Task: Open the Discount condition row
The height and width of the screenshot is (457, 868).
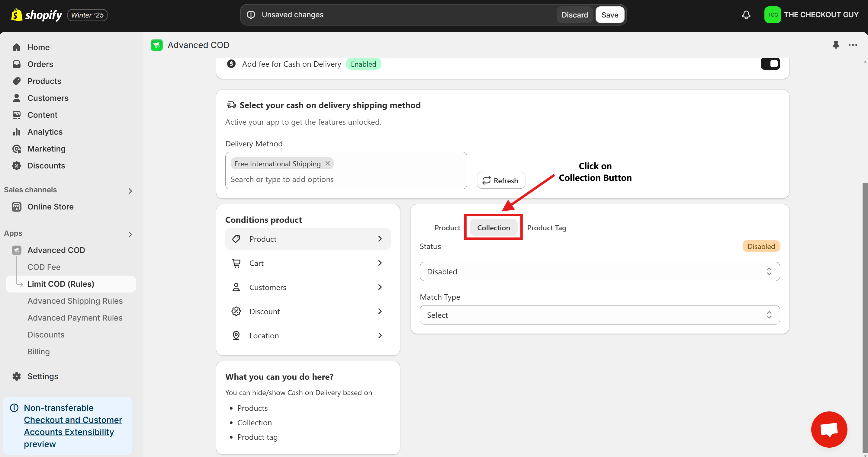Action: pyautogui.click(x=308, y=311)
